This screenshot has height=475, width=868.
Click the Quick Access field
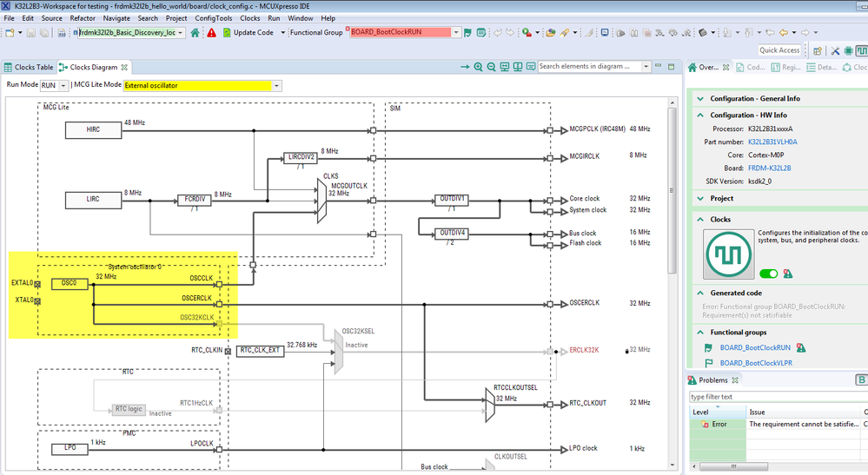click(x=779, y=50)
